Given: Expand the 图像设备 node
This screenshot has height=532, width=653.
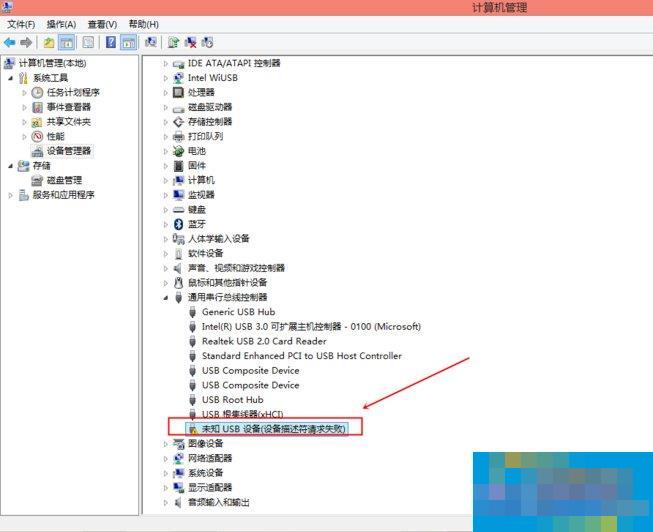Looking at the screenshot, I should pos(166,444).
